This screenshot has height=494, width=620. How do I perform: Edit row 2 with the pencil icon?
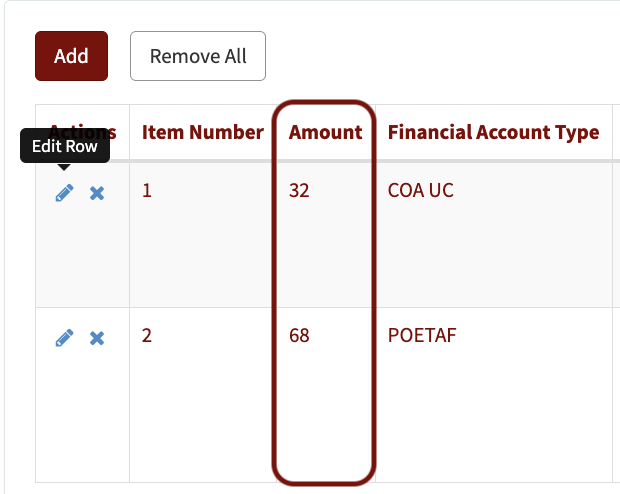[x=64, y=338]
